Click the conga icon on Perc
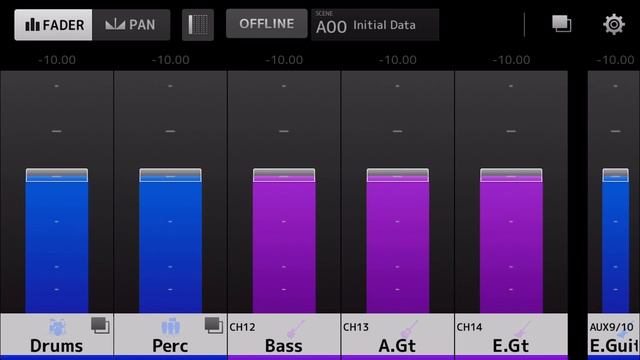 170,327
